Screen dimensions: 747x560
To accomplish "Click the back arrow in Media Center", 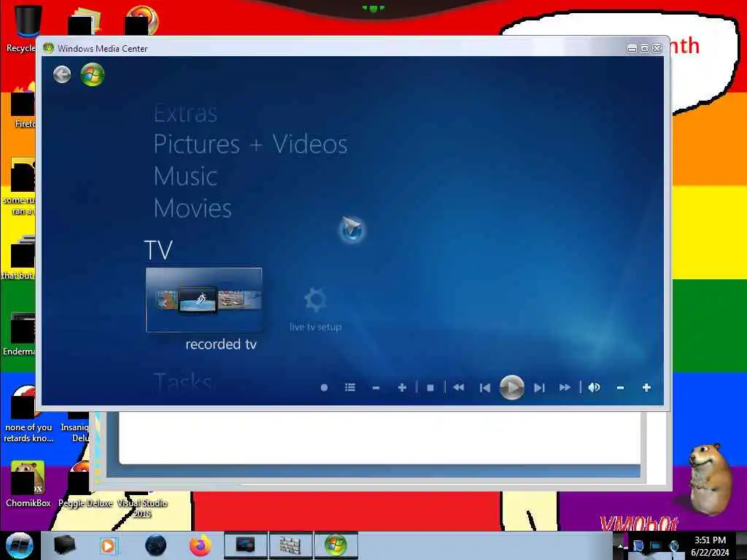I will (x=62, y=74).
